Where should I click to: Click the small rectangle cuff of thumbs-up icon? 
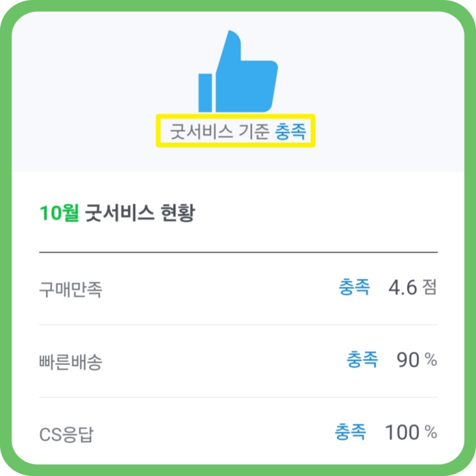[x=205, y=92]
